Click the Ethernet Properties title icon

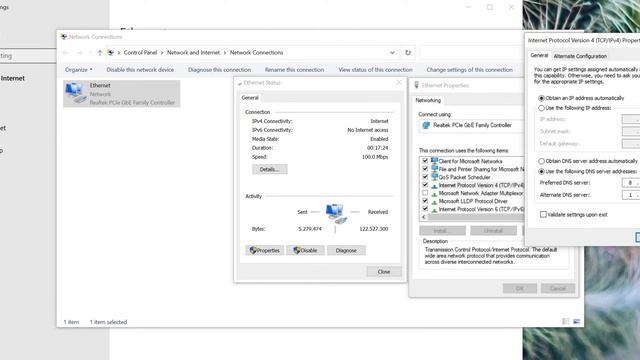coord(416,85)
